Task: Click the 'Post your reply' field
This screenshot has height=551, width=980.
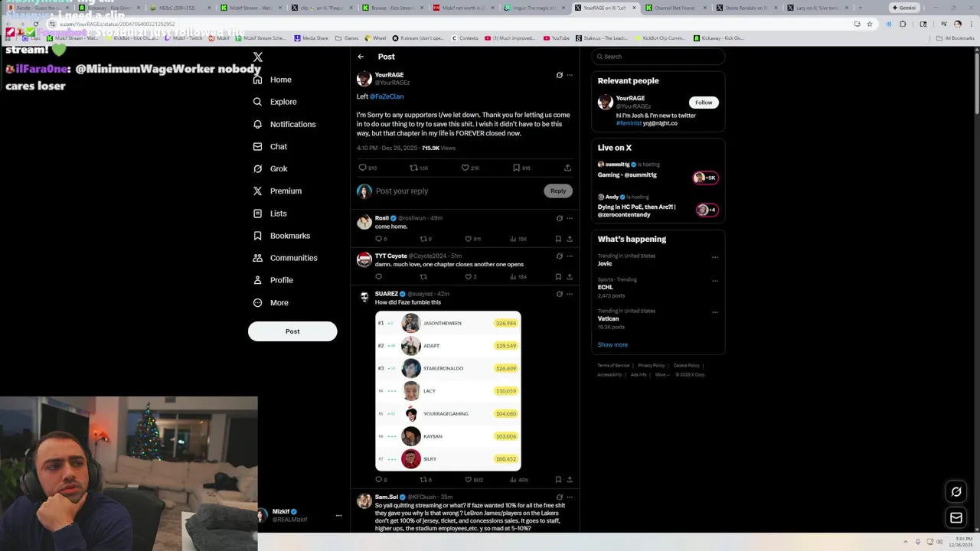Action: [x=458, y=191]
